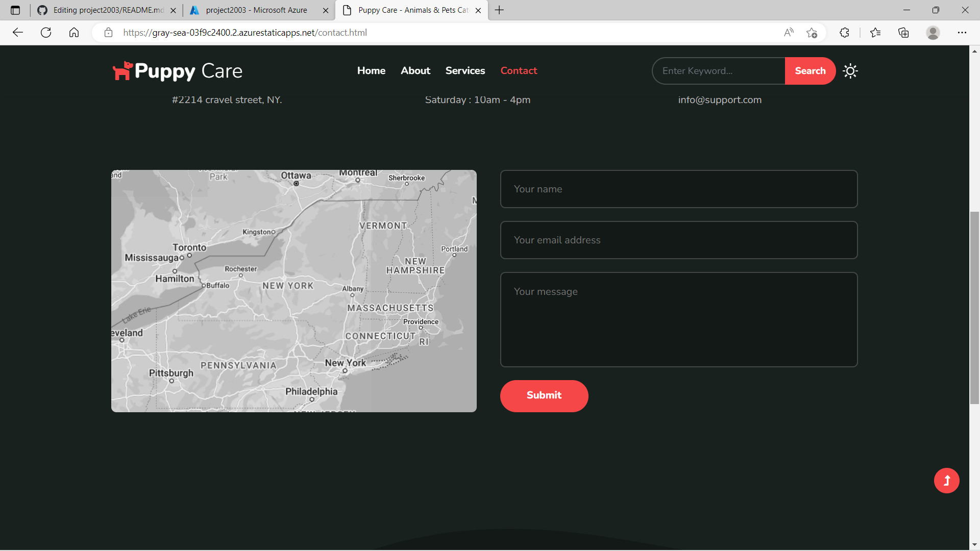Click the Search button
Viewport: 980px width, 551px height.
click(x=810, y=70)
